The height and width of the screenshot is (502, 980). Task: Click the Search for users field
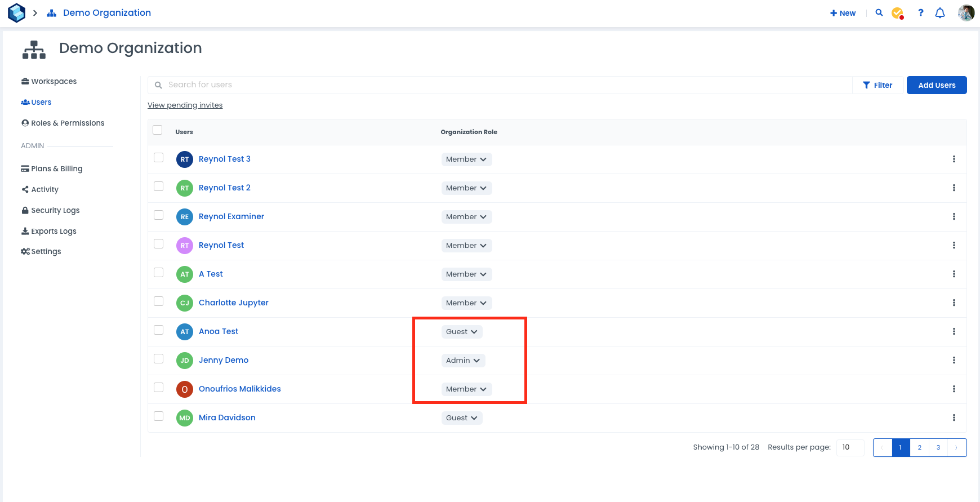(x=500, y=85)
